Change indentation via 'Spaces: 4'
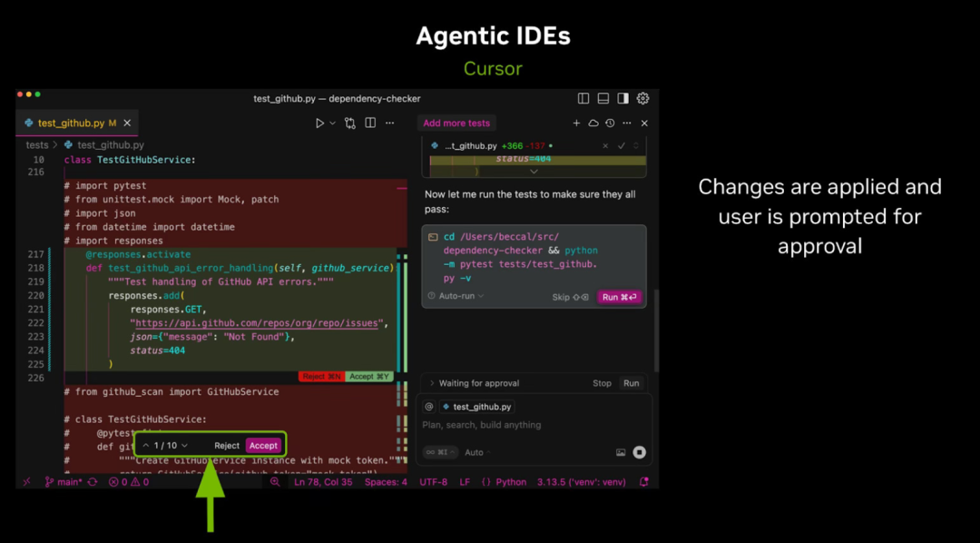This screenshot has width=980, height=543. [386, 481]
